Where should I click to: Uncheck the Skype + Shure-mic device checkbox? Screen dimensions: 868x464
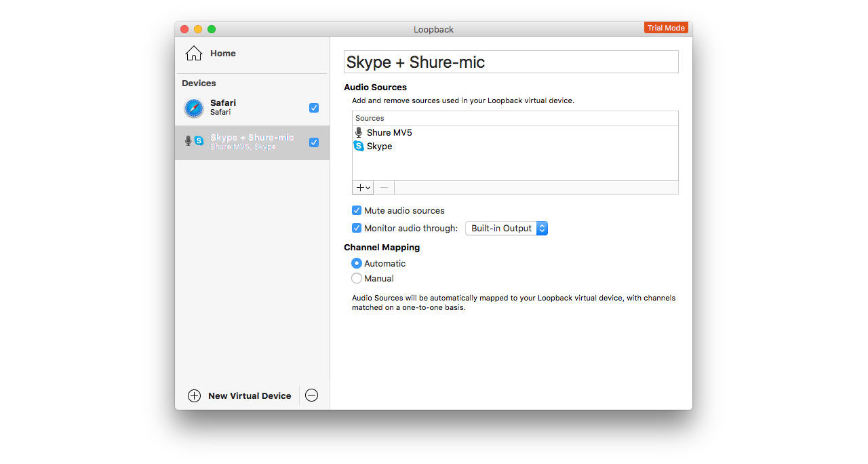click(314, 142)
